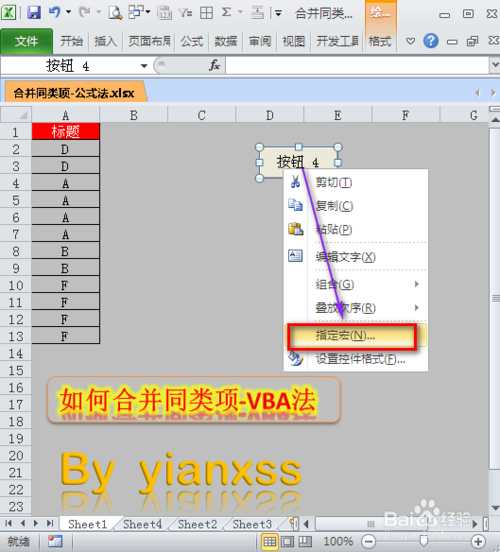Screen dimensions: 500x552
Task: Choose 复制(C) from context menu
Action: coord(356,206)
